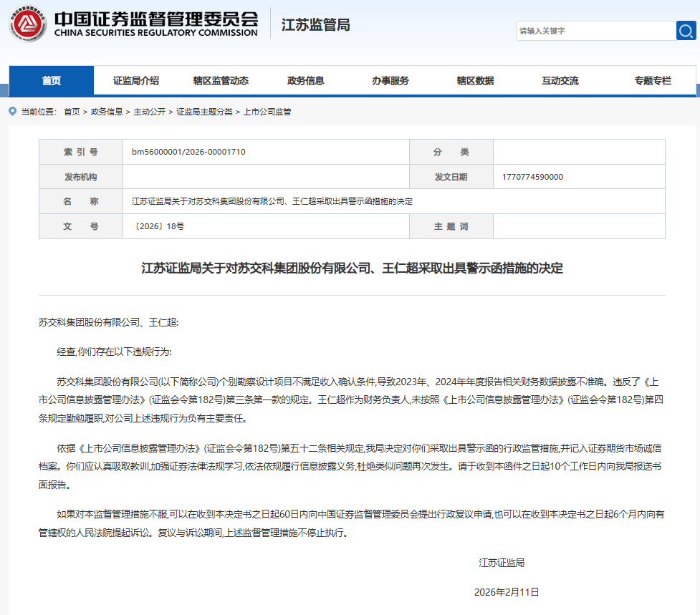Go to the 政务信息 menu

point(305,81)
